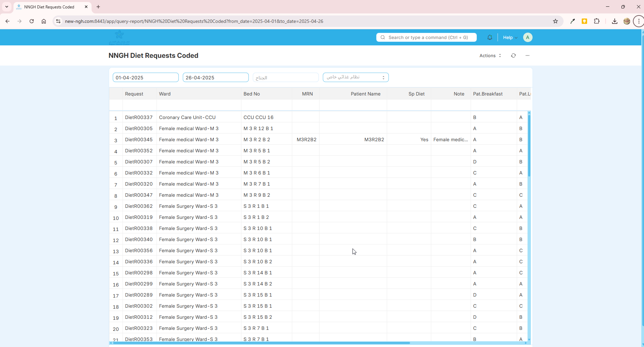The width and height of the screenshot is (644, 347).
Task: Click the NNGH logo in the navbar
Action: click(119, 37)
